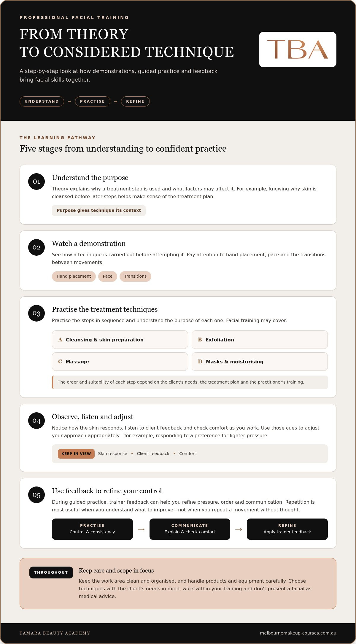The width and height of the screenshot is (356, 644).
Task: Open the Masks & moisturising card
Action: [x=260, y=362]
